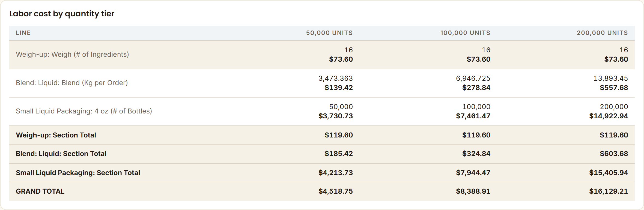This screenshot has height=210, width=644.
Task: Select the $3,730.73 packaging cost cell
Action: 336,116
